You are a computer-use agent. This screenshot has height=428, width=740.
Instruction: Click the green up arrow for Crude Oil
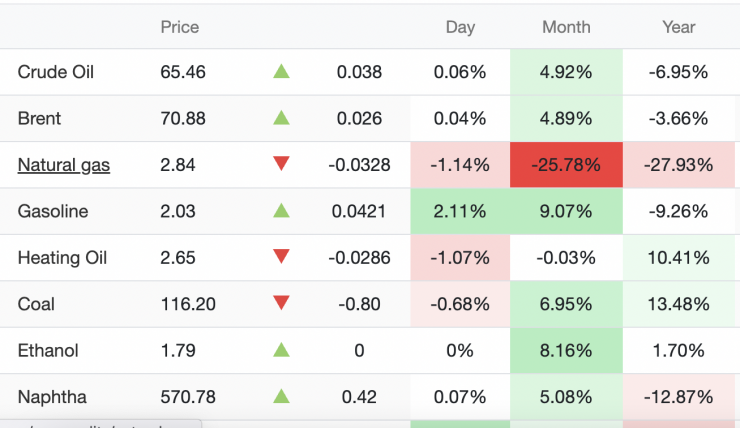(281, 72)
